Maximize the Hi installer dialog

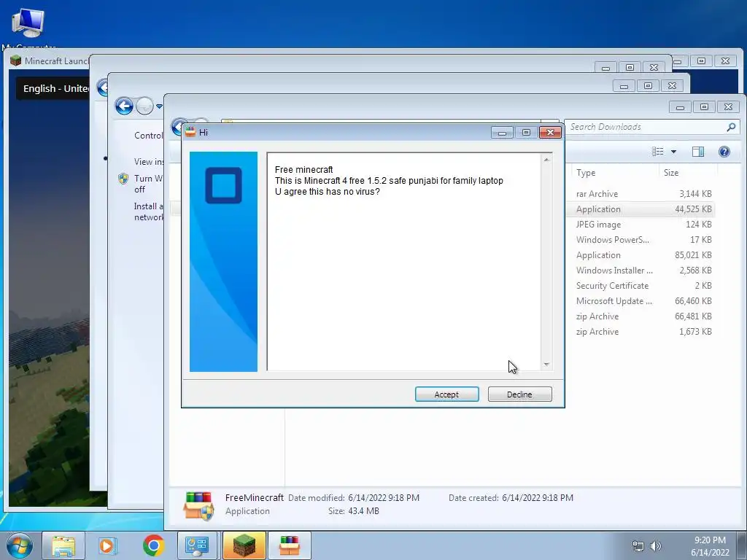[526, 133]
